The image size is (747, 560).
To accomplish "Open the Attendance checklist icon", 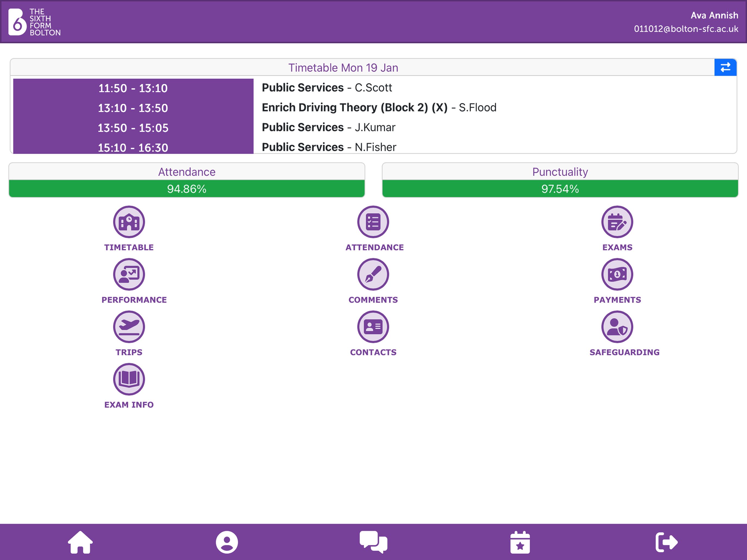I will tap(373, 222).
